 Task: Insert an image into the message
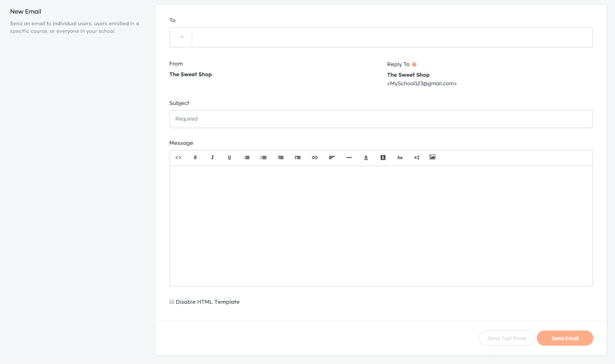432,157
